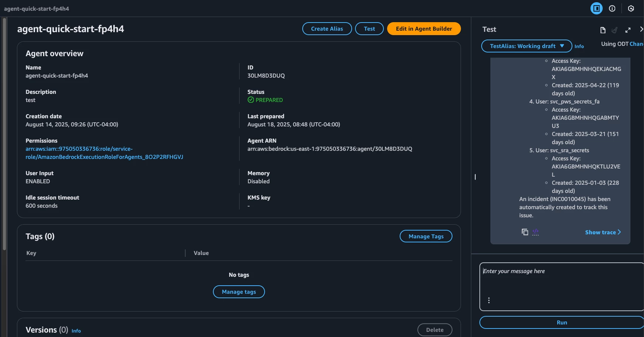Click the PREPARED status check icon
This screenshot has height=337, width=644.
(x=251, y=100)
